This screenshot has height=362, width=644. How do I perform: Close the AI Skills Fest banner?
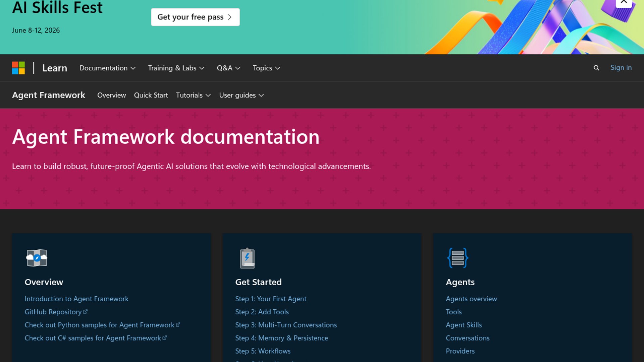pos(624,3)
